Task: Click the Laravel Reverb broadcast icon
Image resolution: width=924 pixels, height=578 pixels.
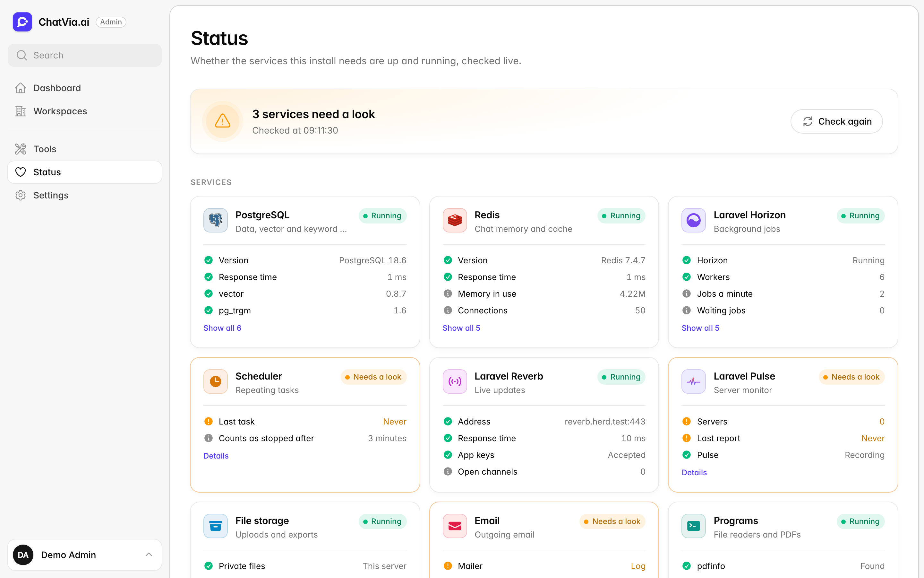Action: pyautogui.click(x=454, y=381)
